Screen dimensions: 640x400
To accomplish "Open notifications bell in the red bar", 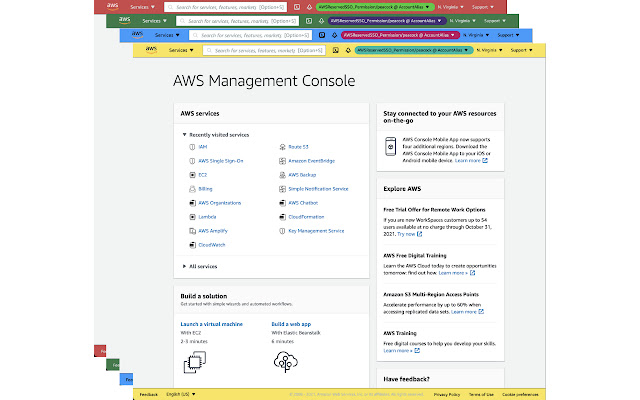I will (x=309, y=7).
